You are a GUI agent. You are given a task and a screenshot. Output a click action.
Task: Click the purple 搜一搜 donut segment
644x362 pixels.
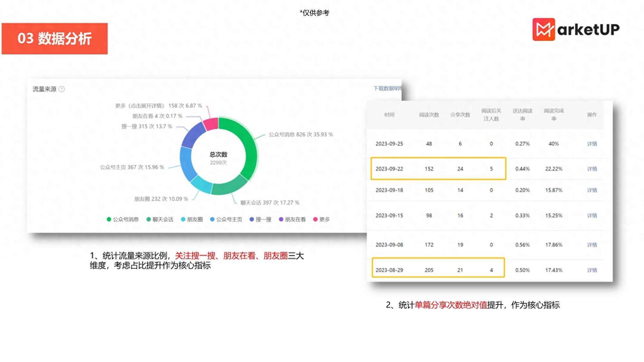[x=194, y=135]
